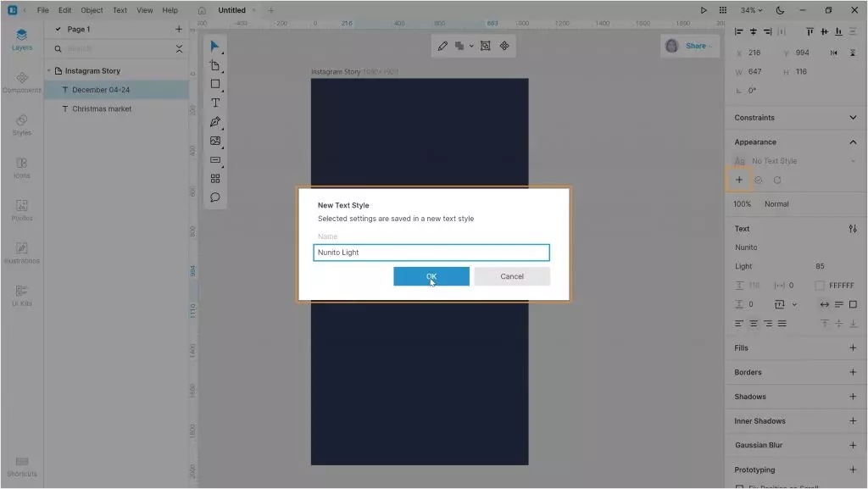The height and width of the screenshot is (489, 868).
Task: Open the Components sidebar panel
Action: tap(22, 82)
